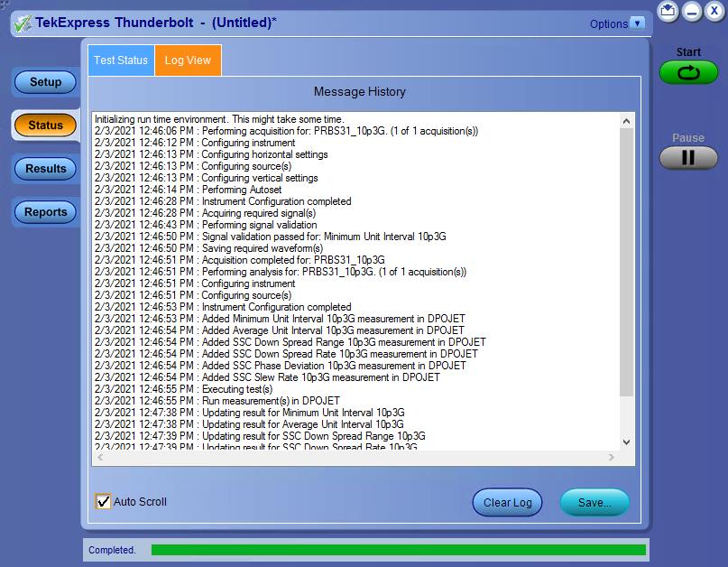
Task: Disable the Auto Scroll checkbox
Action: (104, 502)
